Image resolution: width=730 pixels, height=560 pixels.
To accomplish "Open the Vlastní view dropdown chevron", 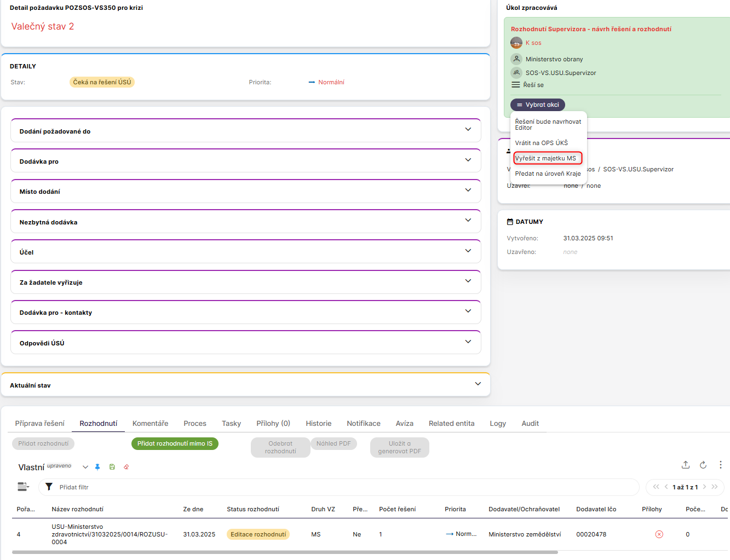I will (85, 467).
